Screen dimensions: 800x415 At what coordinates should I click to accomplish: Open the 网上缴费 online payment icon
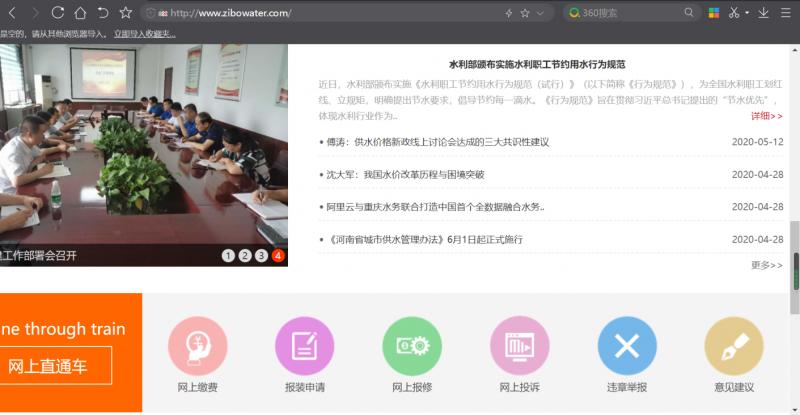click(x=198, y=346)
